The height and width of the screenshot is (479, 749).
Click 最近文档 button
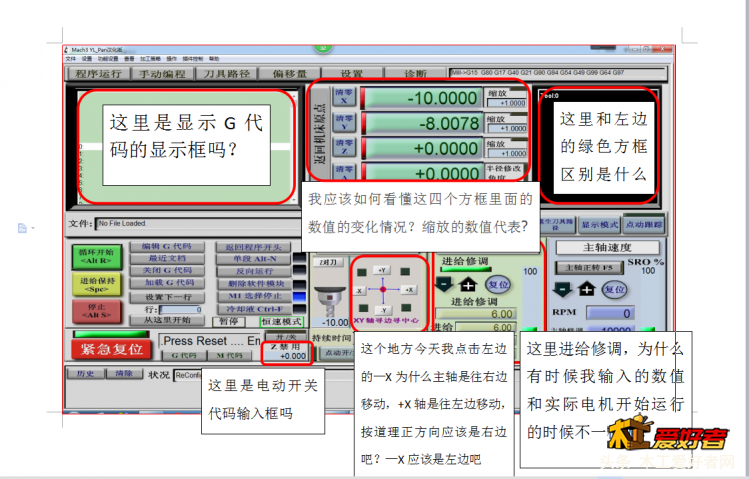(167, 258)
